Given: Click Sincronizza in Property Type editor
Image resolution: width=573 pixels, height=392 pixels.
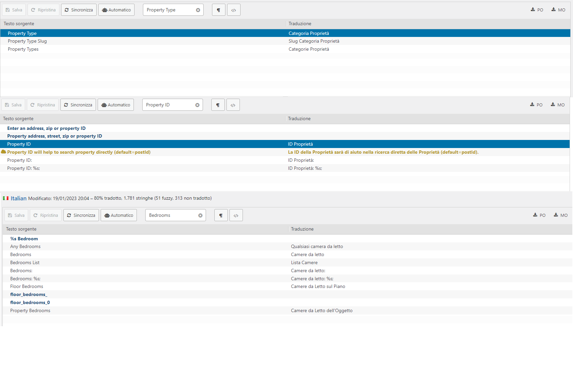Looking at the screenshot, I should 79,10.
